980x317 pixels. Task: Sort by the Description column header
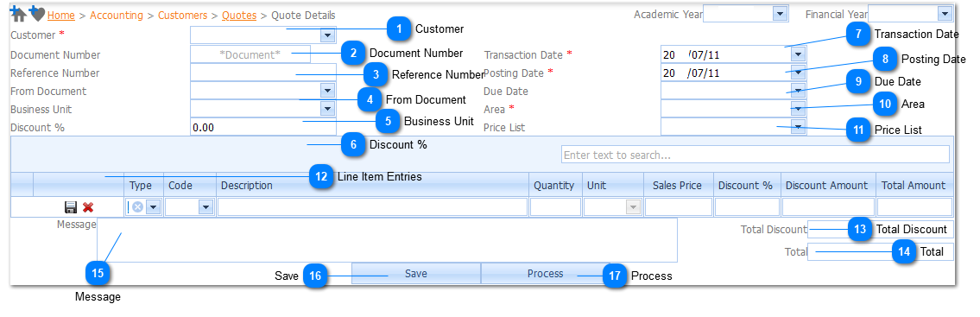click(372, 185)
